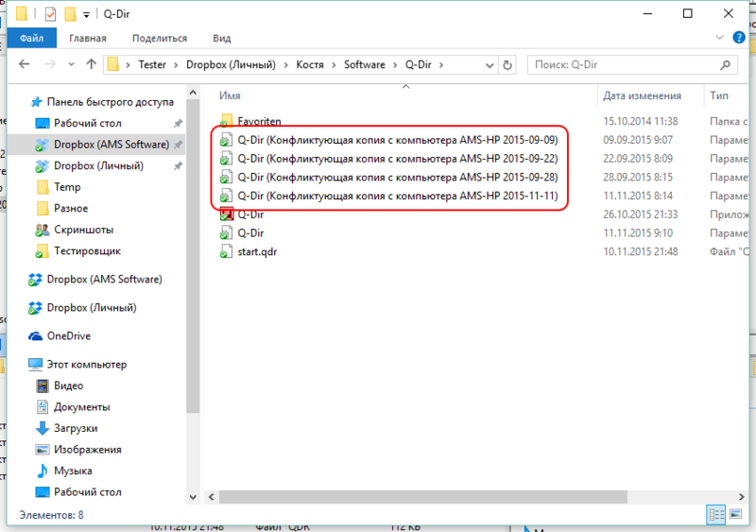Open Музыка under Этот компьютер
The image size is (756, 532).
pos(73,471)
